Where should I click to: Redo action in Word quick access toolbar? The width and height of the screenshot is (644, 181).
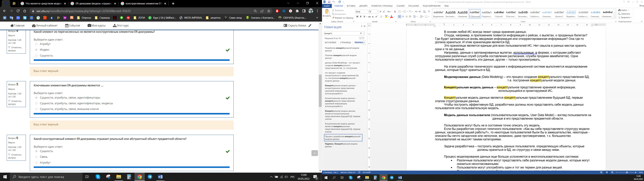[x=340, y=2]
